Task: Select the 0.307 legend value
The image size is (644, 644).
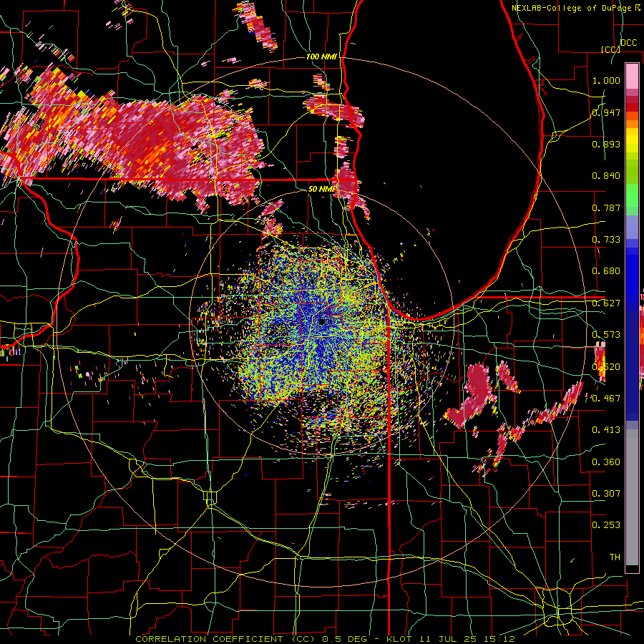Action: 606,494
